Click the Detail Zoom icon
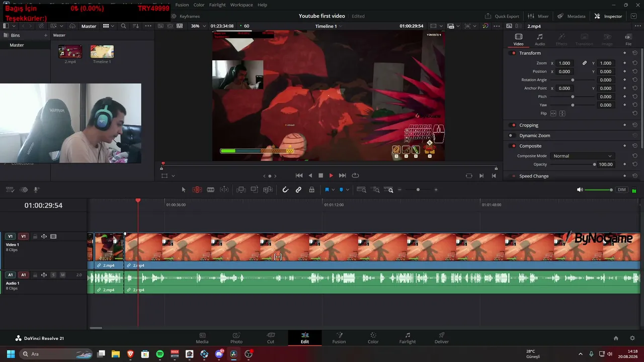 376,190
